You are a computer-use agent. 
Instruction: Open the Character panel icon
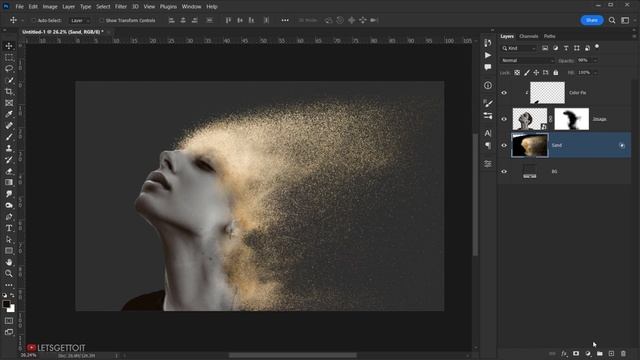click(488, 133)
